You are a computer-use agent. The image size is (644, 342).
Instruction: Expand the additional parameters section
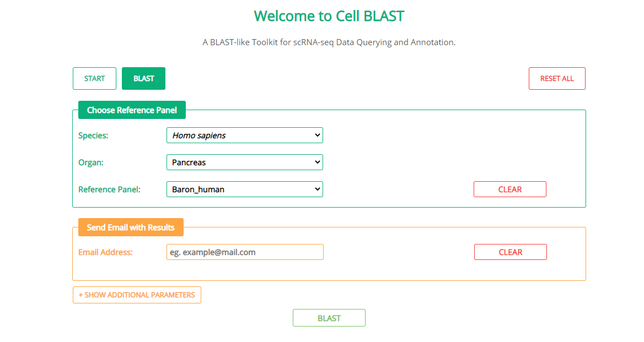click(137, 295)
